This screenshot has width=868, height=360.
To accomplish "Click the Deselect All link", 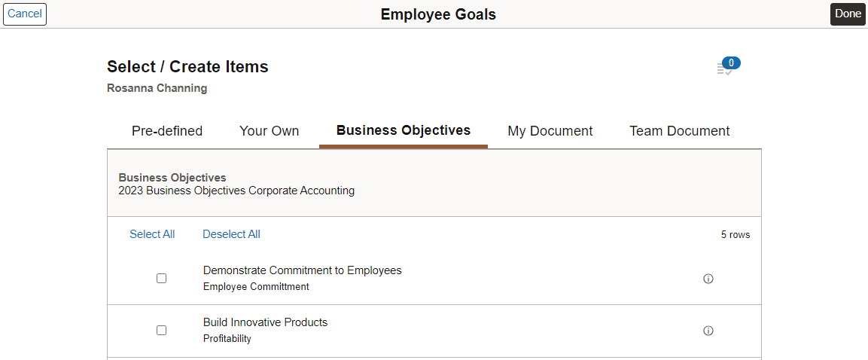I will coord(231,234).
